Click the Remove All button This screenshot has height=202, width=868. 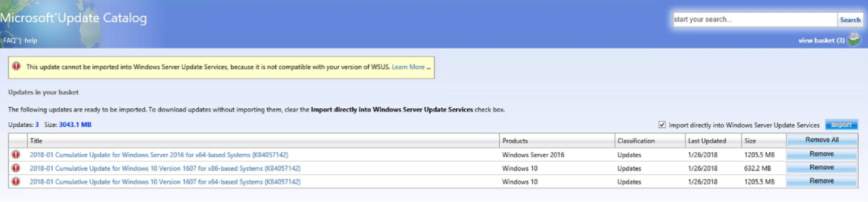coord(822,140)
